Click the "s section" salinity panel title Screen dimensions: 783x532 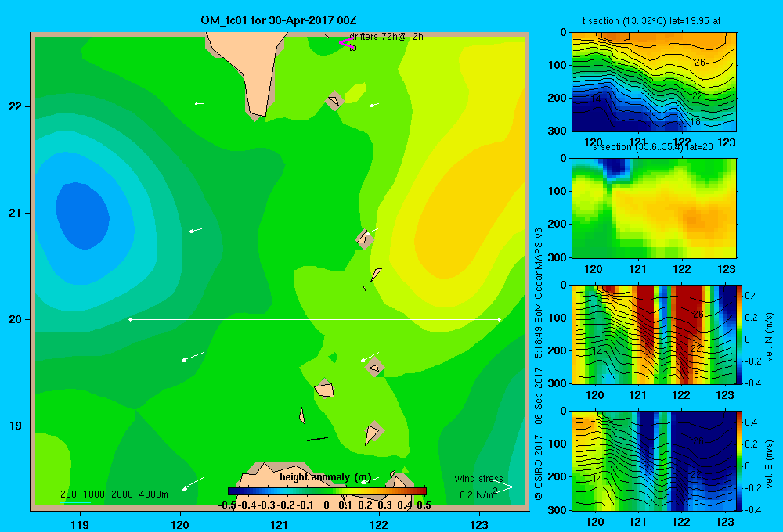click(x=654, y=147)
